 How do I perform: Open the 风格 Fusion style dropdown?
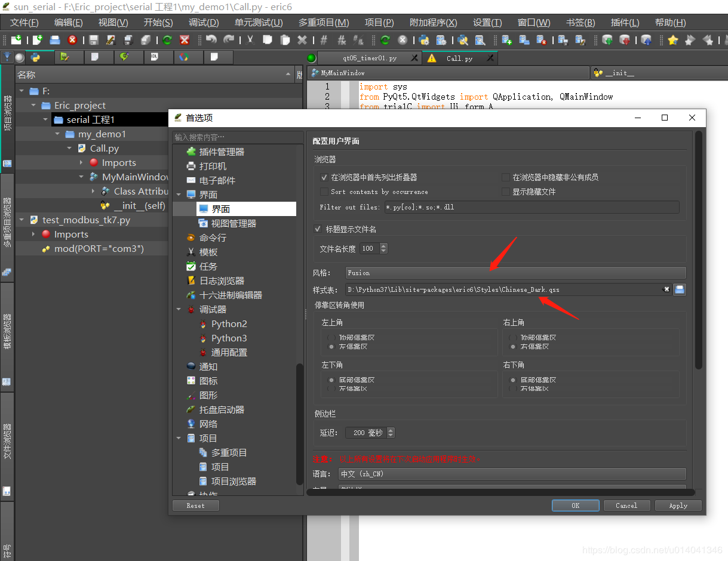[x=515, y=273]
